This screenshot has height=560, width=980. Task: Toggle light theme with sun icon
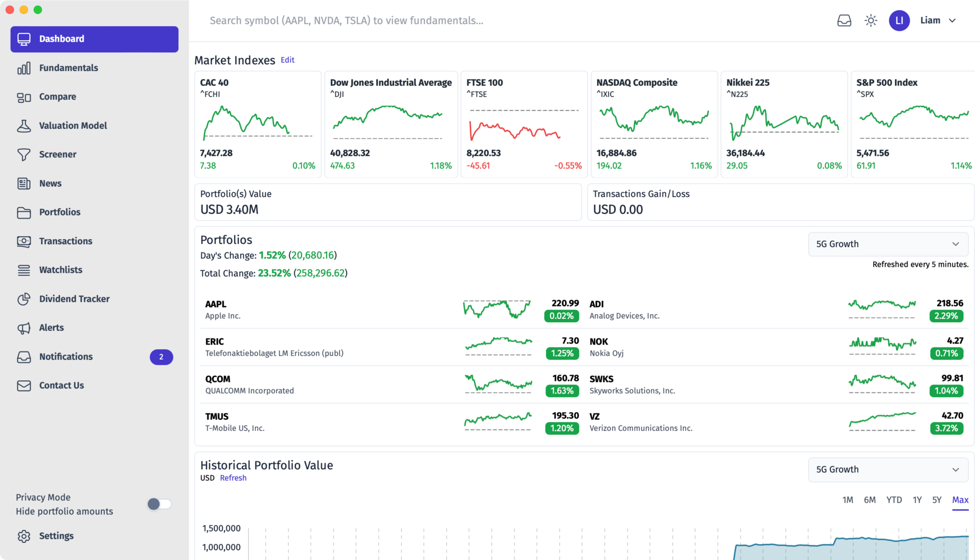pos(871,21)
